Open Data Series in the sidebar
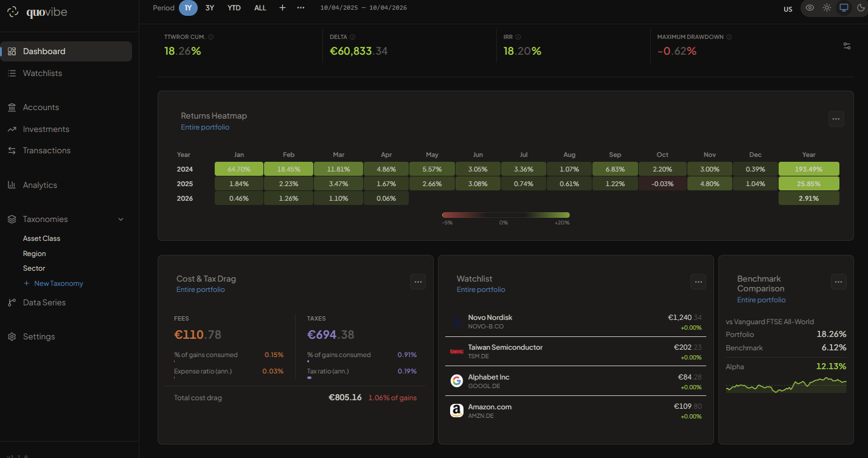The image size is (868, 458). pyautogui.click(x=44, y=302)
